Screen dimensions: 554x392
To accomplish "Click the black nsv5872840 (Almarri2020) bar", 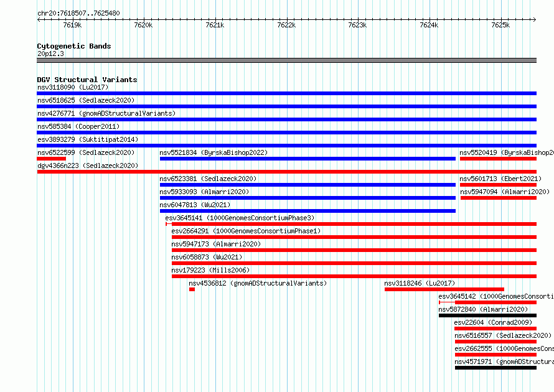I will click(487, 315).
